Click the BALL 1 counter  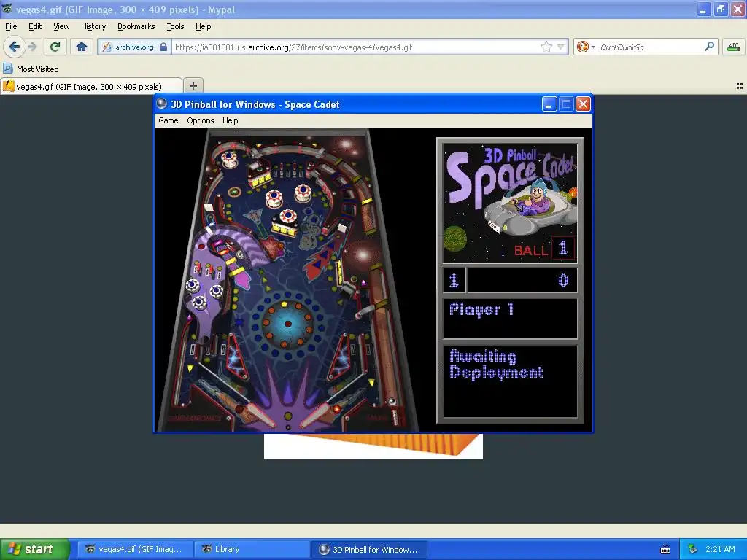(544, 249)
